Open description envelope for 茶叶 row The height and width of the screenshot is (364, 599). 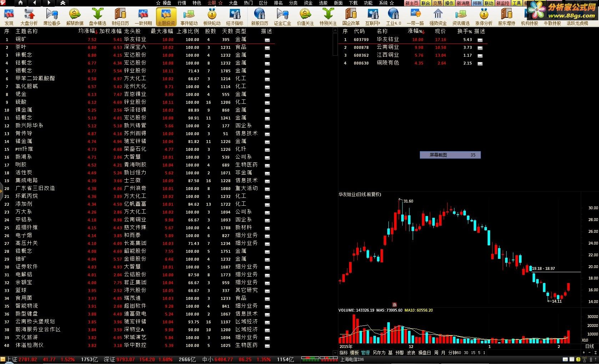267,48
